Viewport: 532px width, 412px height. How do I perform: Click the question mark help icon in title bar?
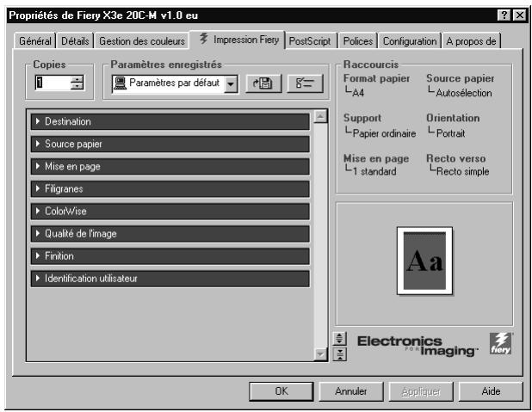point(504,15)
